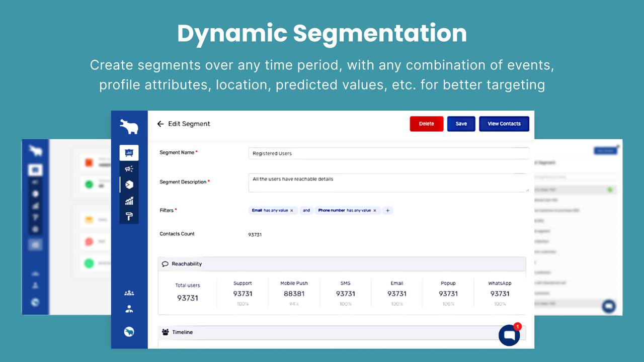Viewport: 644px width, 362px height.
Task: Click the 94% under Mobile Push
Action: click(294, 304)
